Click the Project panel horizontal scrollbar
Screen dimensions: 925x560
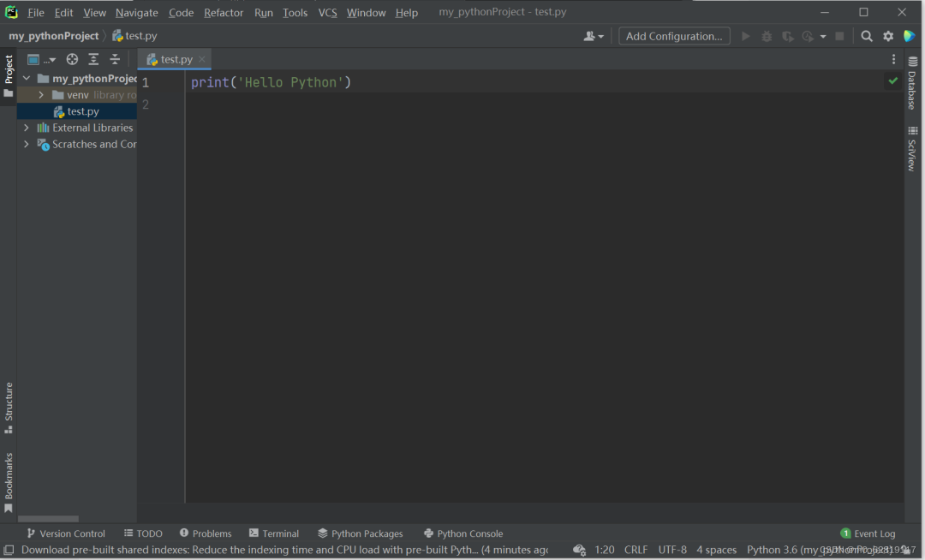pyautogui.click(x=49, y=519)
